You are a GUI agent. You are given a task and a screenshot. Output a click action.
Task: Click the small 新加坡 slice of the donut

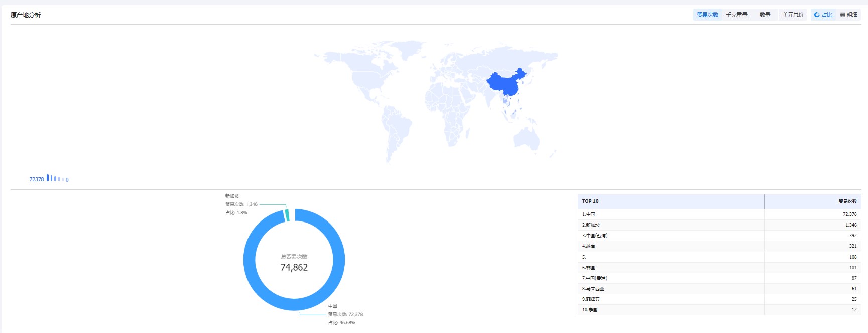pos(287,215)
